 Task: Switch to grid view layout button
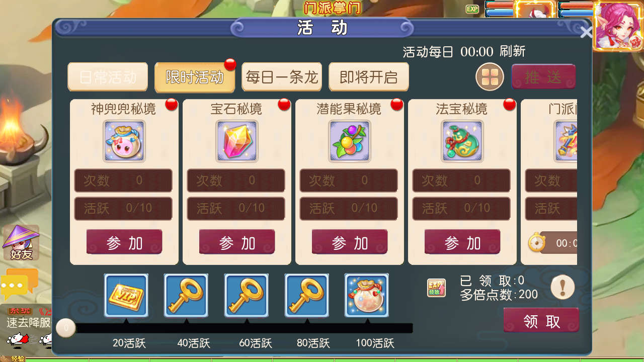490,77
